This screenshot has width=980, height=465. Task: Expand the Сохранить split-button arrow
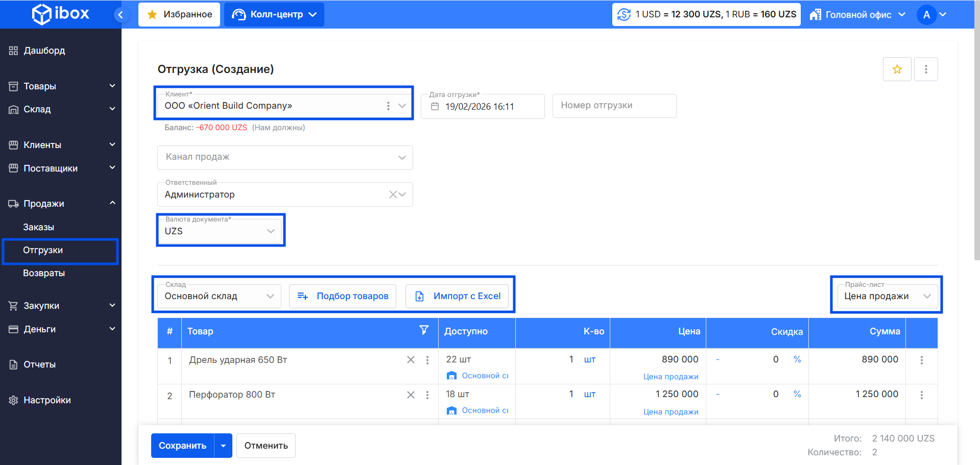[223, 446]
